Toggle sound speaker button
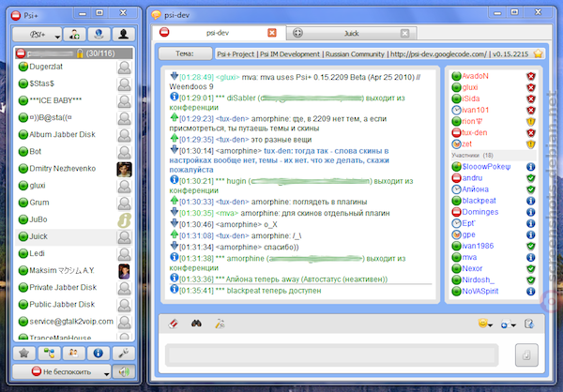Screen dimensions: 563x392 point(124,372)
